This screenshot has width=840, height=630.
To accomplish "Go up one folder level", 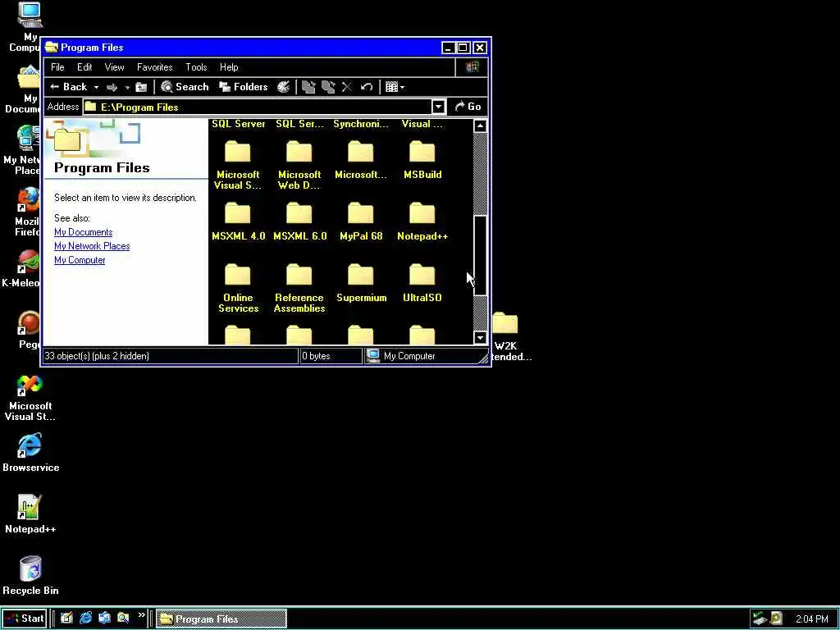I will (141, 87).
